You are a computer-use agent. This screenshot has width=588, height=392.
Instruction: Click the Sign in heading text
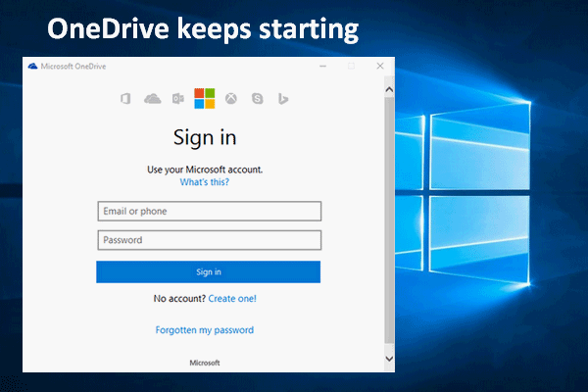click(x=205, y=137)
